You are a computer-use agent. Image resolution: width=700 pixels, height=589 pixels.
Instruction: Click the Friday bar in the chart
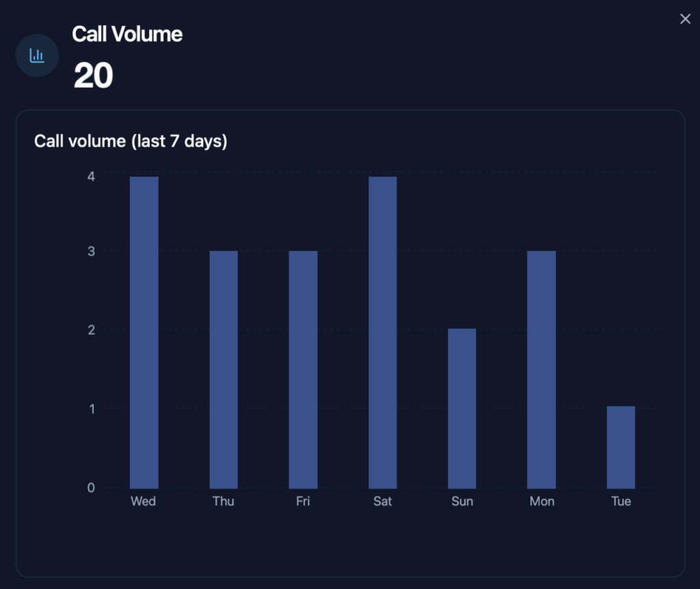click(x=303, y=369)
